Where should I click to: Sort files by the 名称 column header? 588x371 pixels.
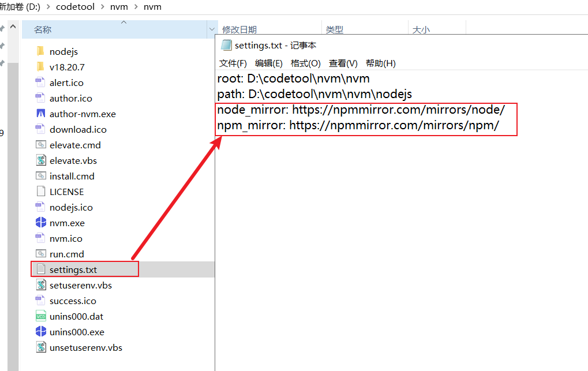pos(114,29)
